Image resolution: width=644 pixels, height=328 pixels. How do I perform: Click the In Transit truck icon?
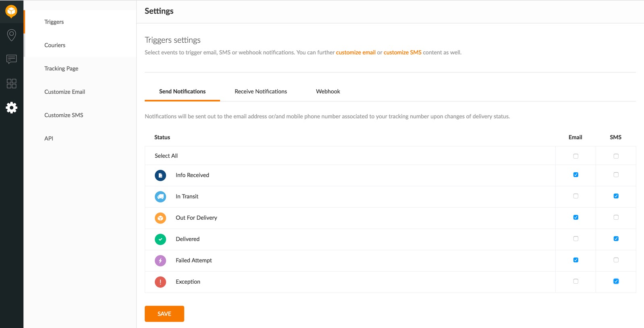pyautogui.click(x=160, y=197)
